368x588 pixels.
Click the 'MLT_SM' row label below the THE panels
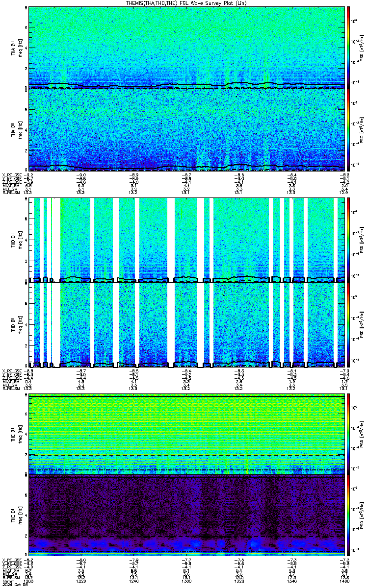click(9, 574)
